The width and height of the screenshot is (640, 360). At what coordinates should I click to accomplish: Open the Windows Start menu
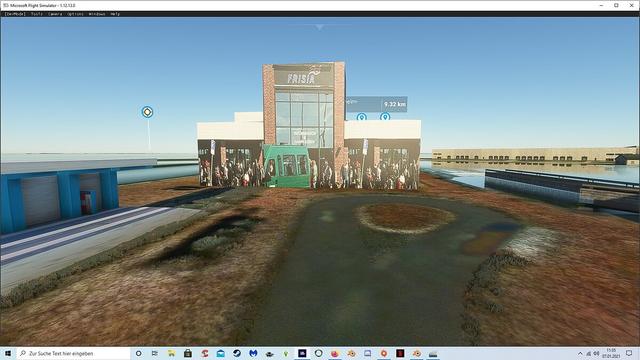[8, 353]
